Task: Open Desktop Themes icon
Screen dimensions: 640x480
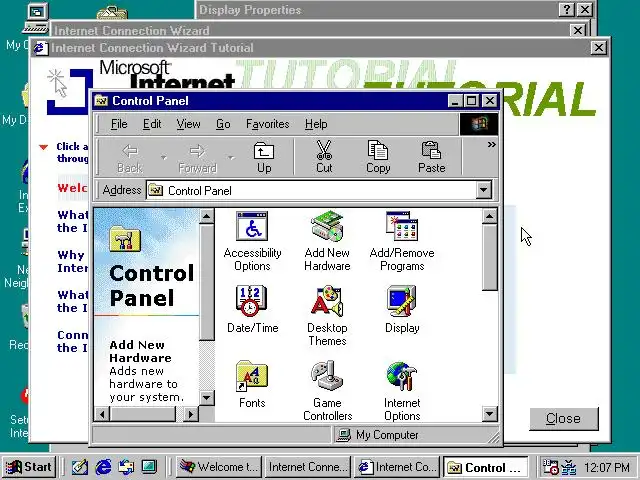Action: tap(327, 316)
